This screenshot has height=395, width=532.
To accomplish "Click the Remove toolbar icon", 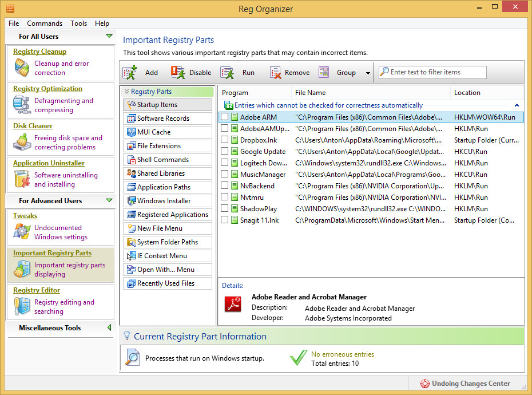I will (276, 73).
